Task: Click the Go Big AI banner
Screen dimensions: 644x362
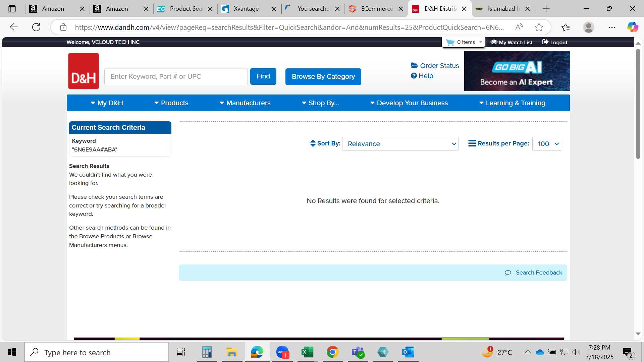Action: point(517,71)
